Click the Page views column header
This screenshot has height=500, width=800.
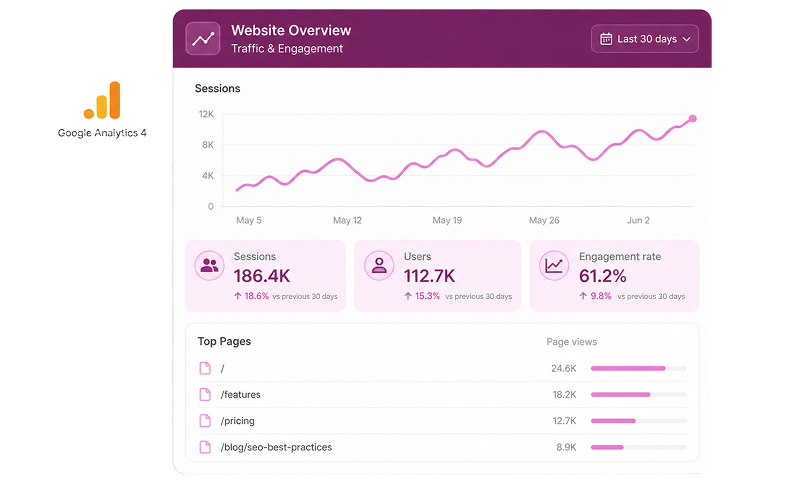(571, 342)
